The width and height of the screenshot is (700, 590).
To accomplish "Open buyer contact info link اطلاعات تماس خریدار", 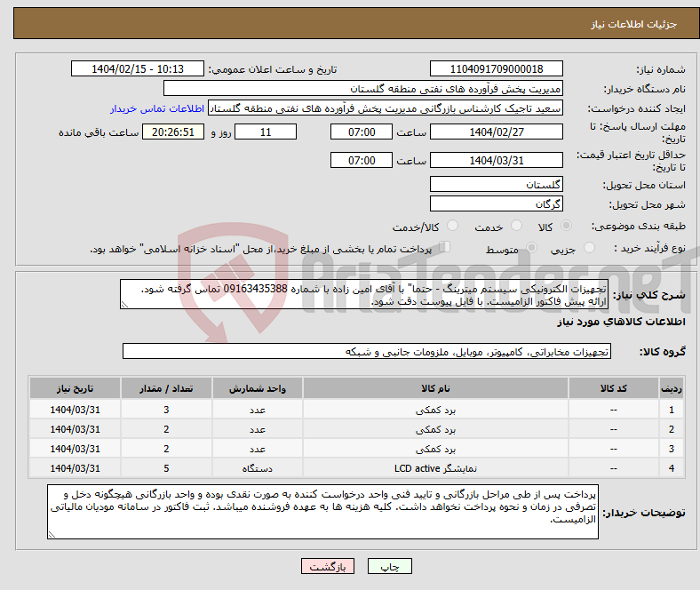I will coord(157,108).
